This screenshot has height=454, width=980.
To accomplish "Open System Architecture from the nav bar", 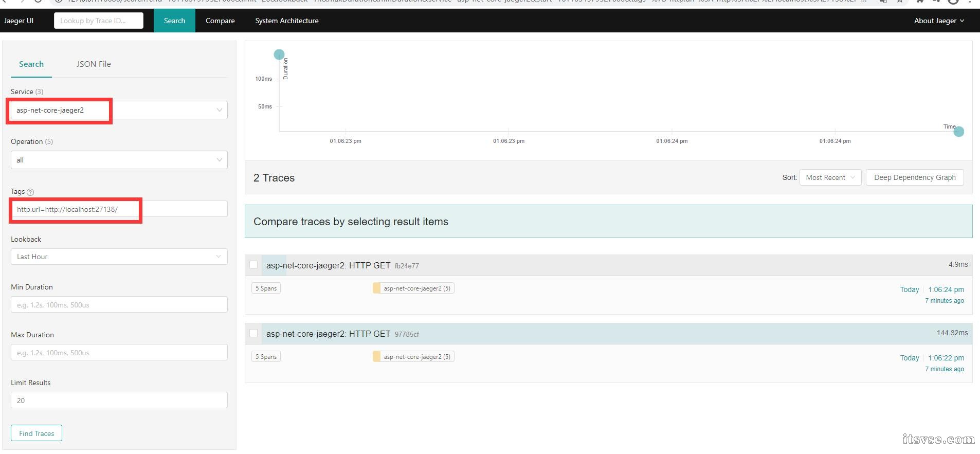I will (287, 21).
